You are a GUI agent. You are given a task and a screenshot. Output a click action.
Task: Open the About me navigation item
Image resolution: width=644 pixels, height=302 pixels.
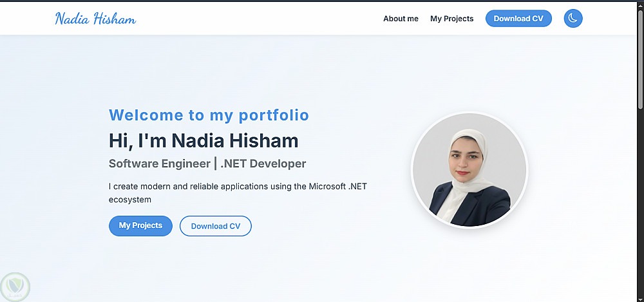(x=401, y=19)
